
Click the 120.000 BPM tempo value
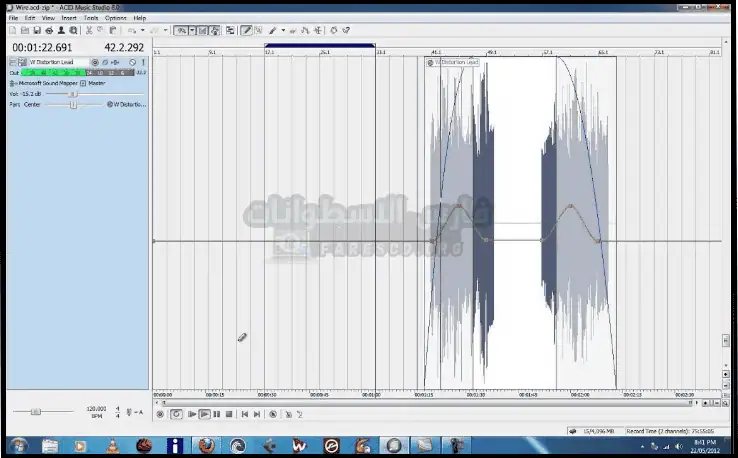[x=96, y=408]
